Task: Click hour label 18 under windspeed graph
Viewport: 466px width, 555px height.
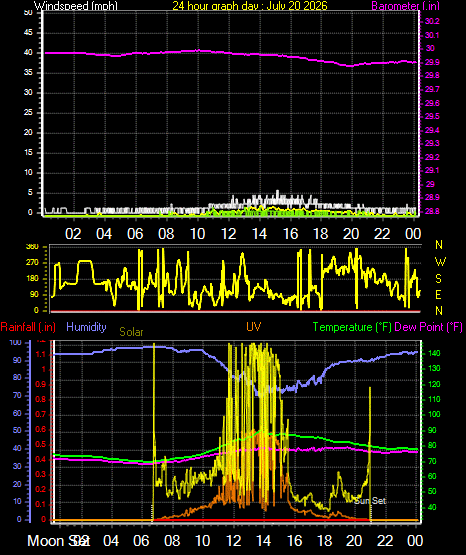Action: (x=321, y=234)
